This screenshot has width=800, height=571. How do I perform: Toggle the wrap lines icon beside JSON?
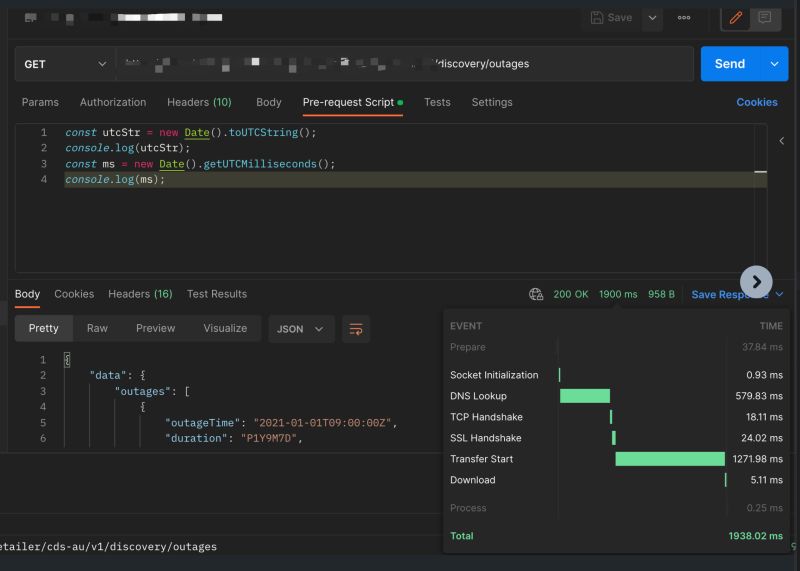pyautogui.click(x=355, y=328)
